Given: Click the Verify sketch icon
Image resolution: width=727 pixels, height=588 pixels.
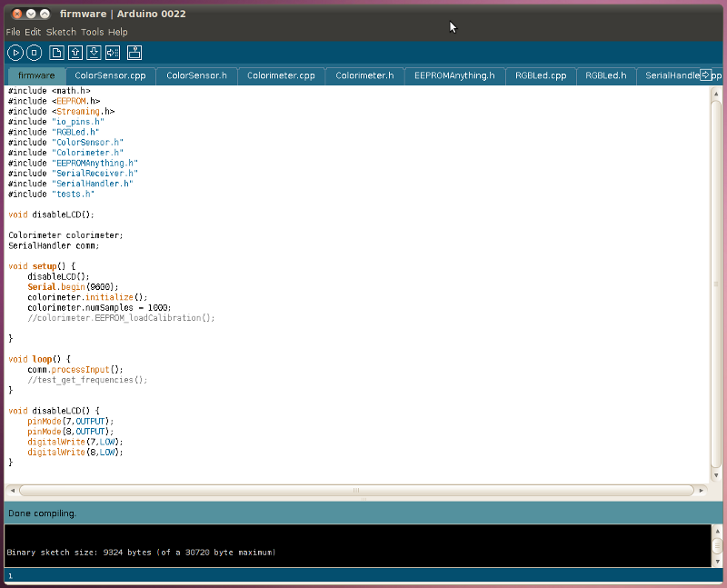Looking at the screenshot, I should (15, 53).
